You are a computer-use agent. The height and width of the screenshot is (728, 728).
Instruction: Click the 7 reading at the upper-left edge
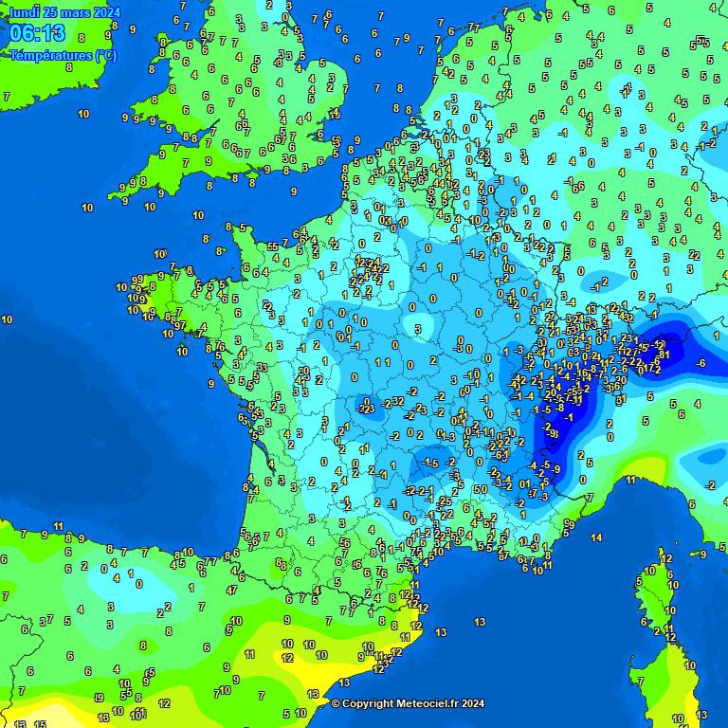point(7,97)
